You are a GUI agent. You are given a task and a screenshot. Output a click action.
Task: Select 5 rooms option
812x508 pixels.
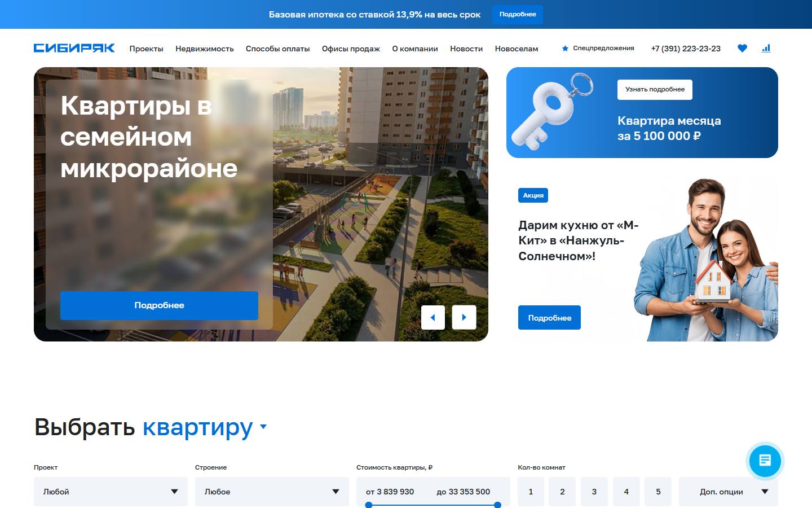point(658,492)
